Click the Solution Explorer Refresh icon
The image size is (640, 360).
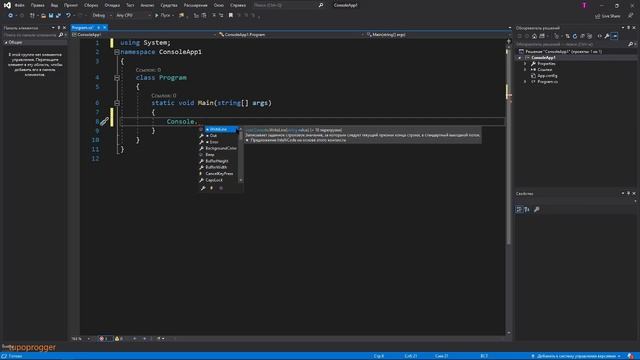coord(575,36)
